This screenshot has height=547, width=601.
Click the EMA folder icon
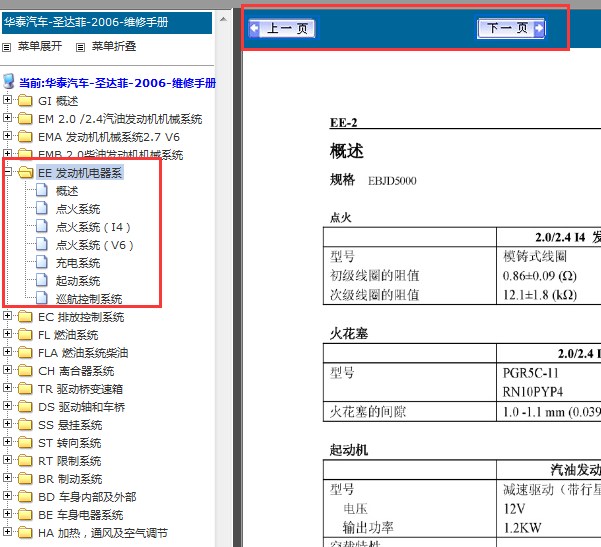(25, 136)
